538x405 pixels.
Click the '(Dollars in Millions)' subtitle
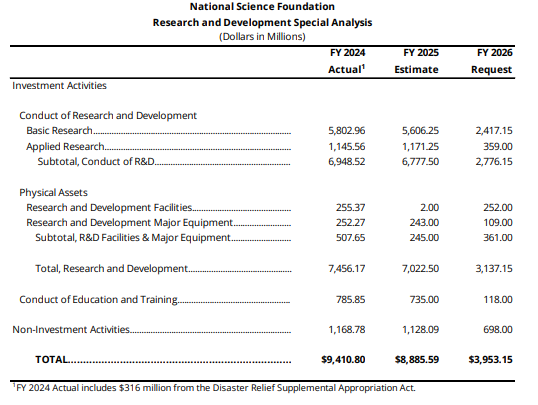click(x=262, y=36)
